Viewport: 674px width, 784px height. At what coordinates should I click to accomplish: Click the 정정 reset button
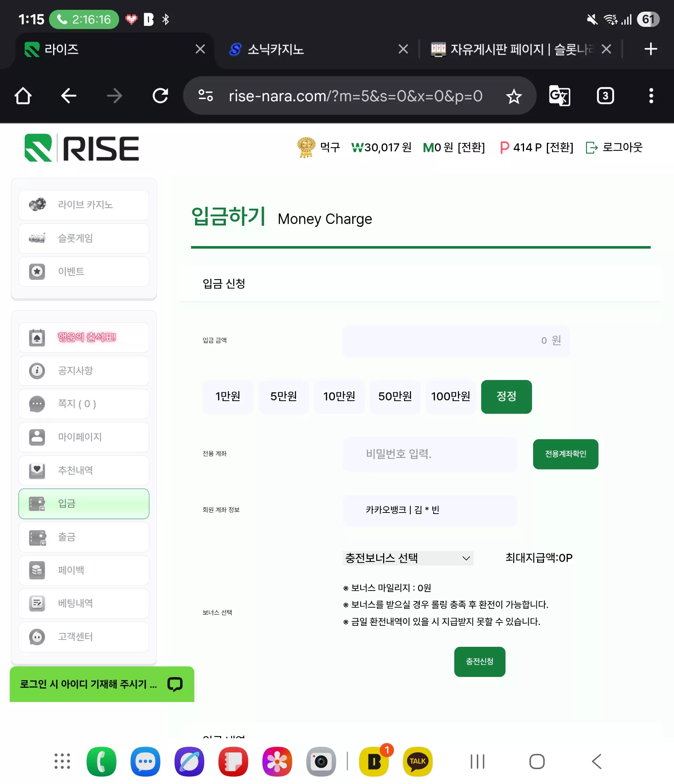click(506, 397)
